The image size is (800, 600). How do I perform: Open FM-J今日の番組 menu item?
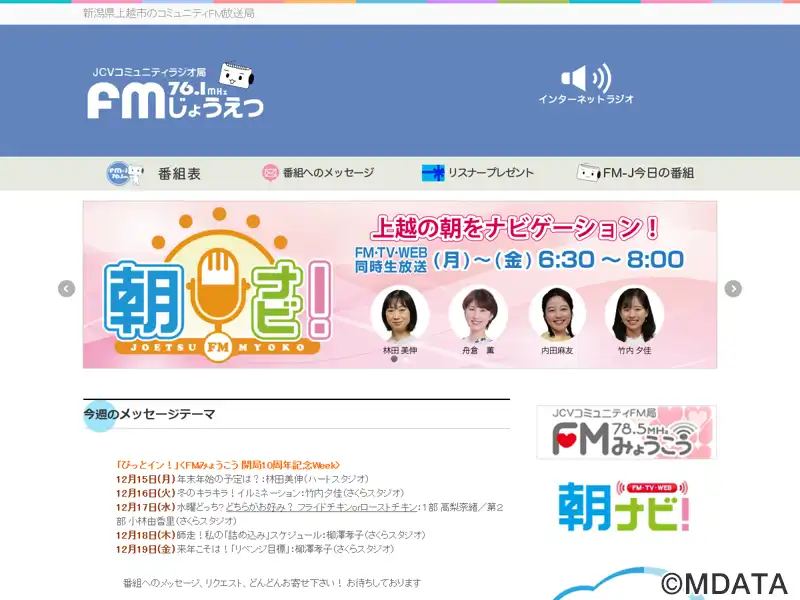648,172
